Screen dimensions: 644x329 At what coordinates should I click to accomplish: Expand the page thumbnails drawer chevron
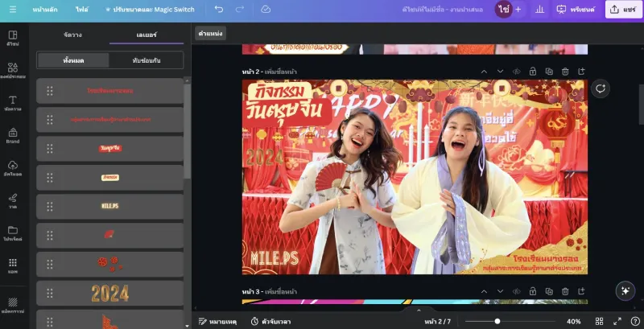pyautogui.click(x=419, y=310)
